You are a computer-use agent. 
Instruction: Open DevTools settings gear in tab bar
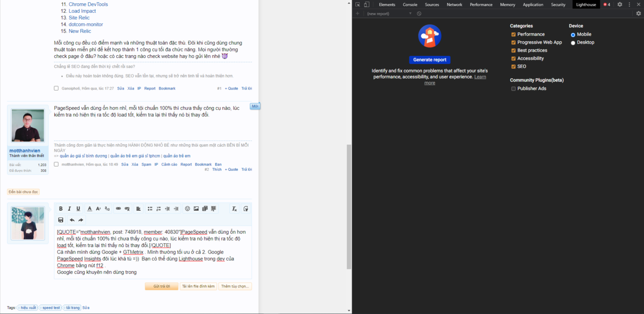click(620, 4)
